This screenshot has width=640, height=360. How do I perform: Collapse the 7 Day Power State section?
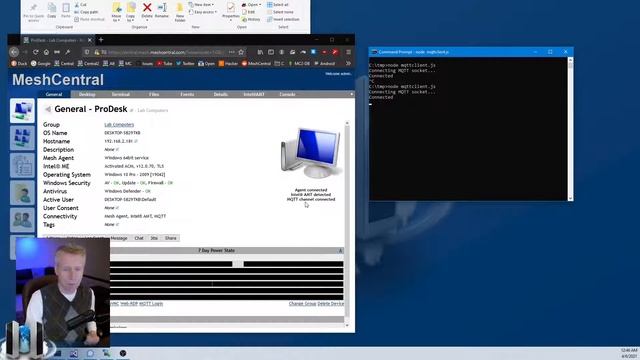[x=340, y=251]
